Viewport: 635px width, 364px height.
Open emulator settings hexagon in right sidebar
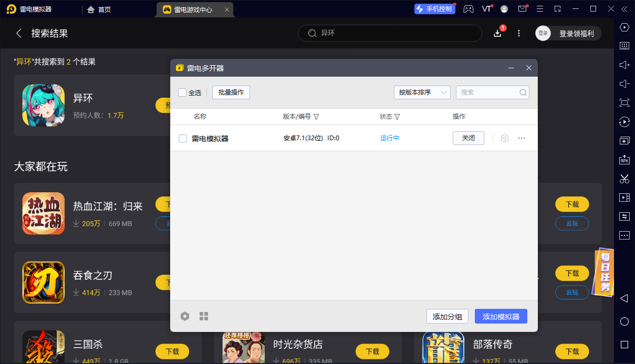(x=624, y=27)
